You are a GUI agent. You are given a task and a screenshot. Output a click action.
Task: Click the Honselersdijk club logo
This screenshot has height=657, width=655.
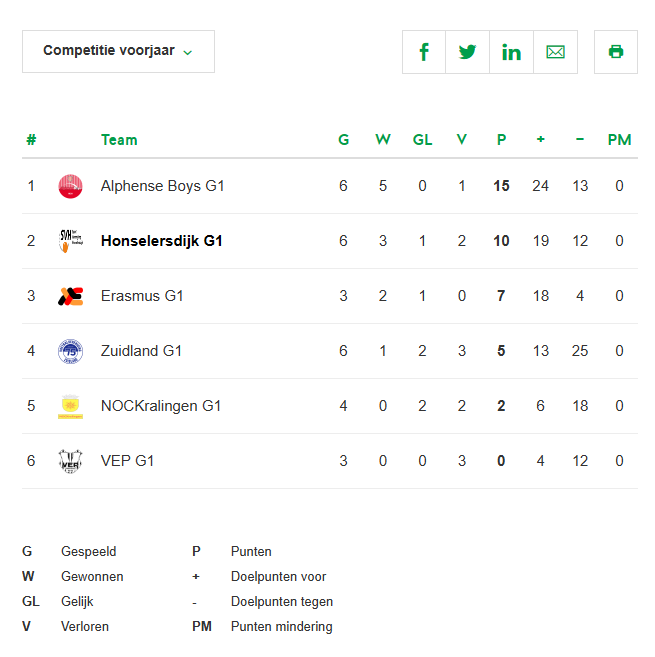coord(70,241)
